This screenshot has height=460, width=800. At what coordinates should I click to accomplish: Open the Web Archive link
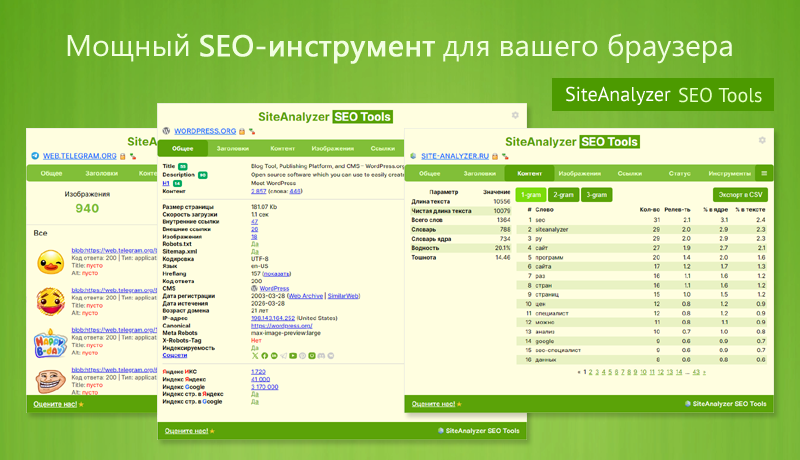(306, 296)
